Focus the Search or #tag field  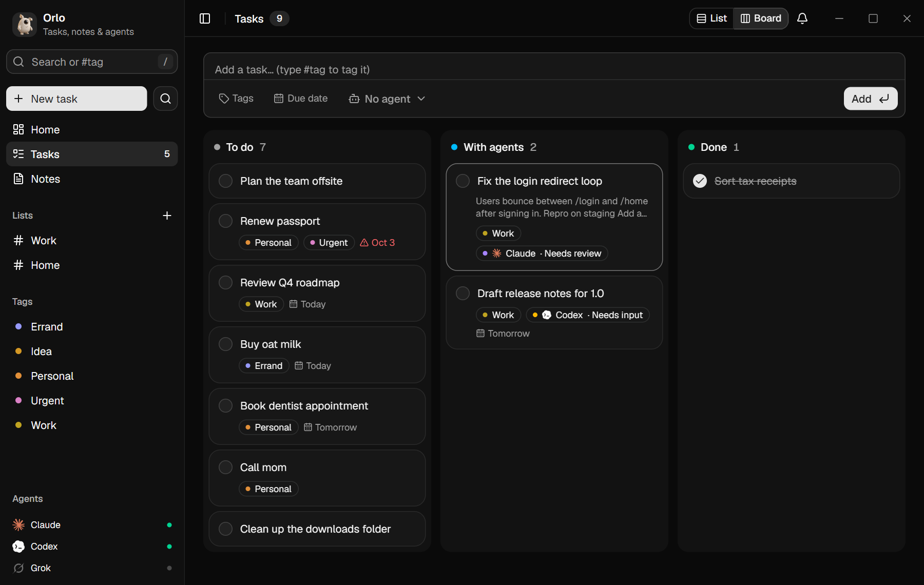[x=92, y=62]
